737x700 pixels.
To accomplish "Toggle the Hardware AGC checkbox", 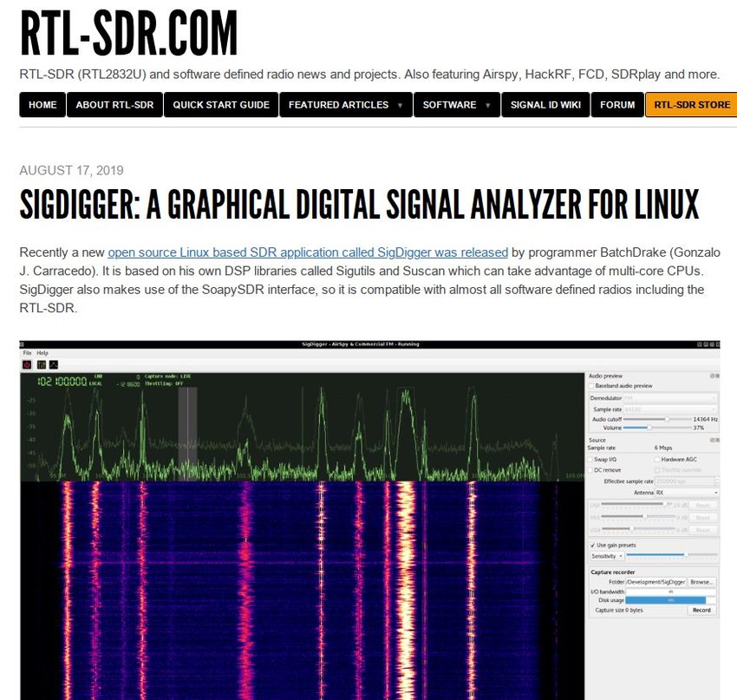I will (657, 460).
